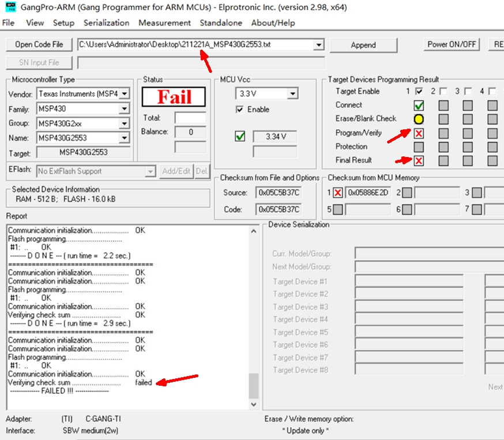Open EFlash No ExtFlash Support dropdown

(150, 171)
